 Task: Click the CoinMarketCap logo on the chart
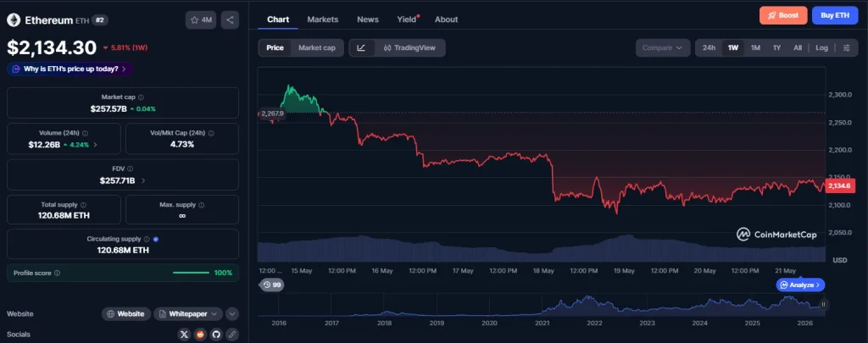coord(776,235)
